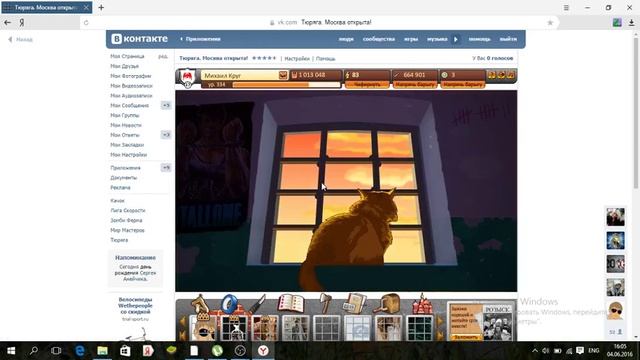Open Мои Сообщения in sidebar
The width and height of the screenshot is (640, 360).
tap(129, 105)
